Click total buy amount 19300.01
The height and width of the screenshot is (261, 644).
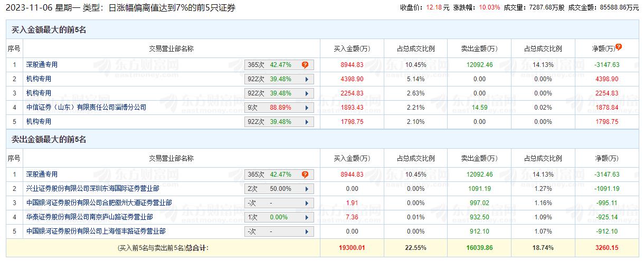352,247
